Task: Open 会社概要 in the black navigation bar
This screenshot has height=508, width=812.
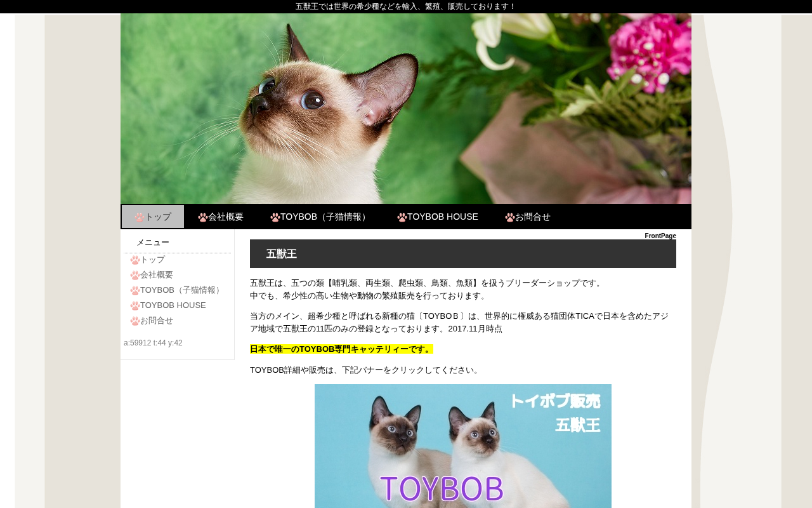Action: pos(221,217)
